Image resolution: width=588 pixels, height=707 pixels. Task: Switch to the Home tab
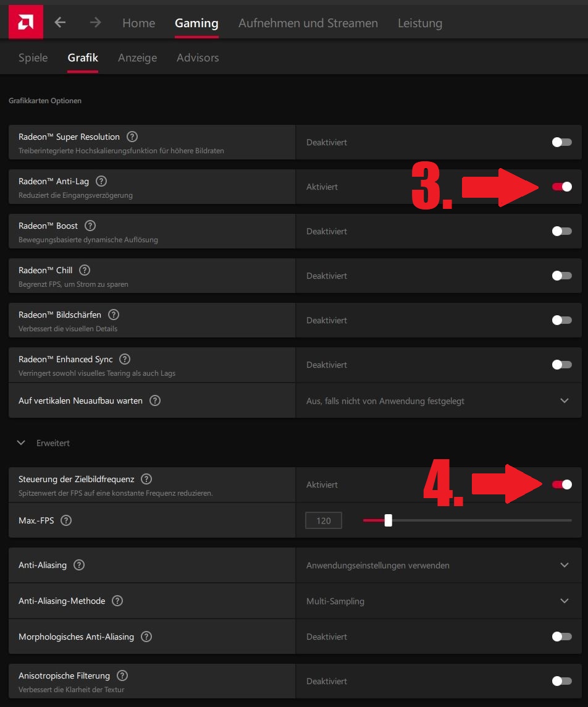tap(139, 23)
